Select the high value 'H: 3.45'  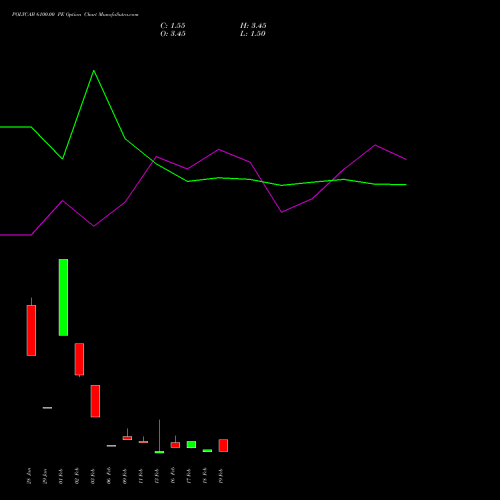(x=253, y=26)
